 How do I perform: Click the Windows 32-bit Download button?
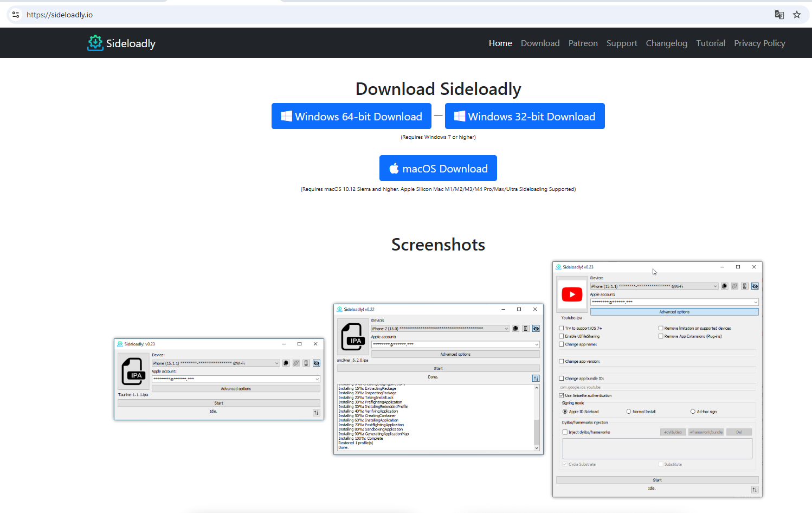[525, 116]
